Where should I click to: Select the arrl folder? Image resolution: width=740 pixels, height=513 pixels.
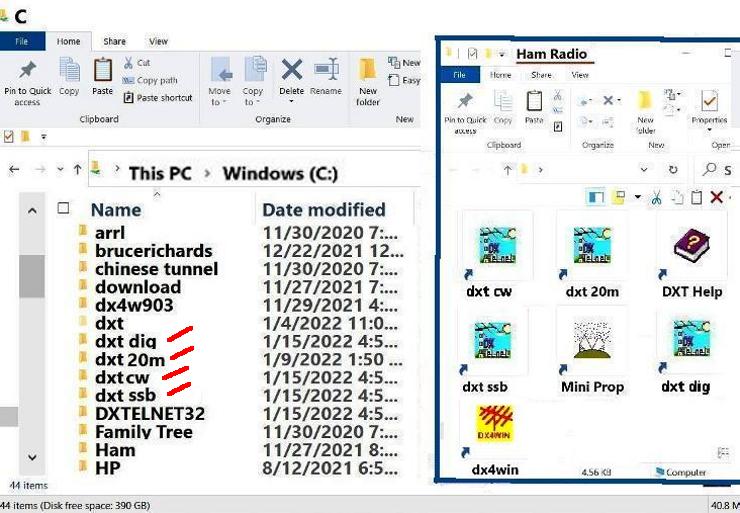(109, 233)
